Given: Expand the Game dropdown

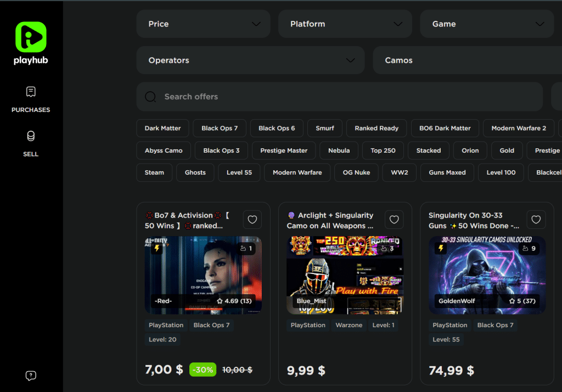Looking at the screenshot, I should (x=487, y=24).
